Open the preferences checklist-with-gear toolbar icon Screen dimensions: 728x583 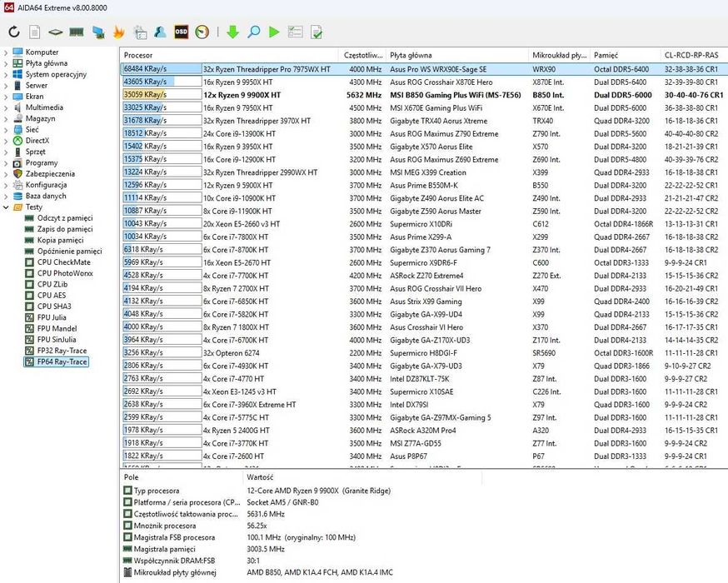pyautogui.click(x=140, y=32)
